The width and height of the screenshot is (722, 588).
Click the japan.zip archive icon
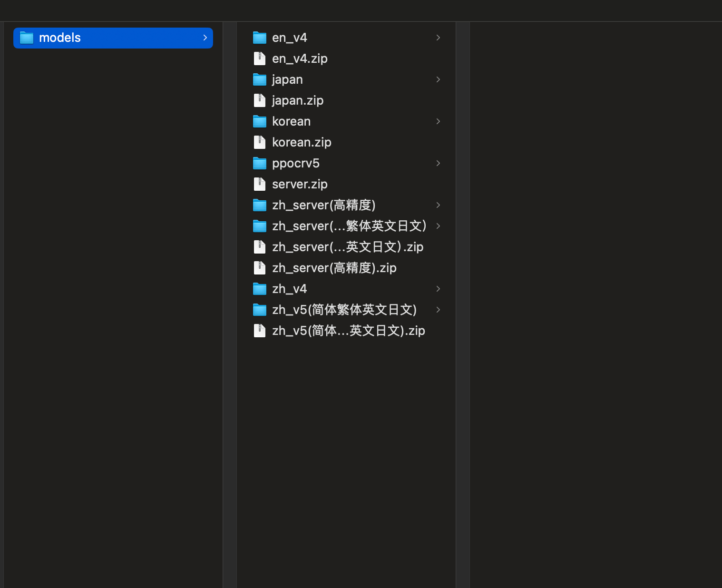click(x=260, y=100)
